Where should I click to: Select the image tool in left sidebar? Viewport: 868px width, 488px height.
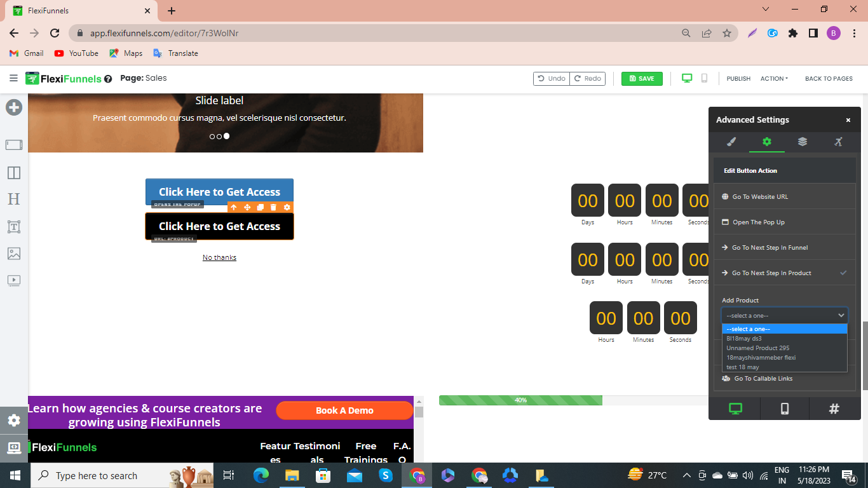click(14, 254)
